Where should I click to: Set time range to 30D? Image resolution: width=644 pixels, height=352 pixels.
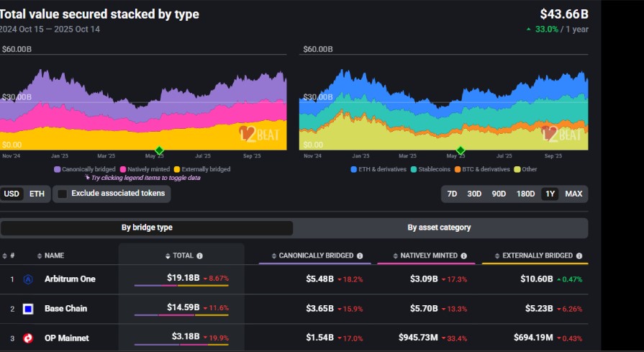point(474,194)
